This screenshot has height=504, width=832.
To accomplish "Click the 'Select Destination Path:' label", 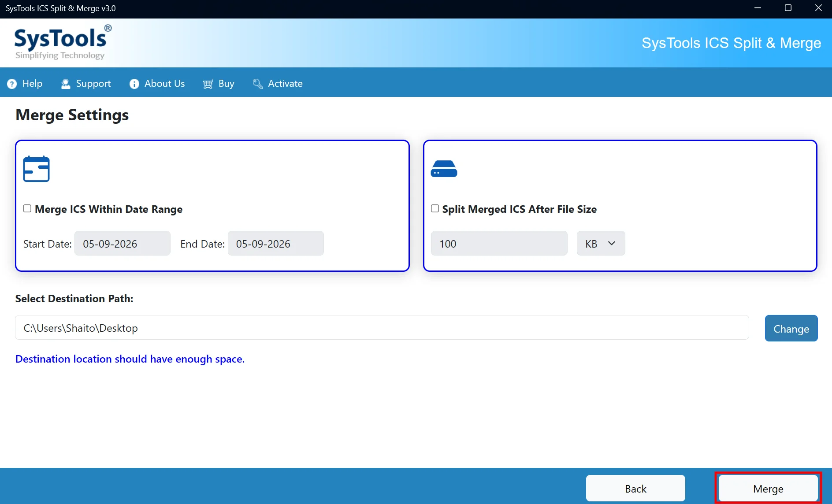I will pyautogui.click(x=74, y=299).
